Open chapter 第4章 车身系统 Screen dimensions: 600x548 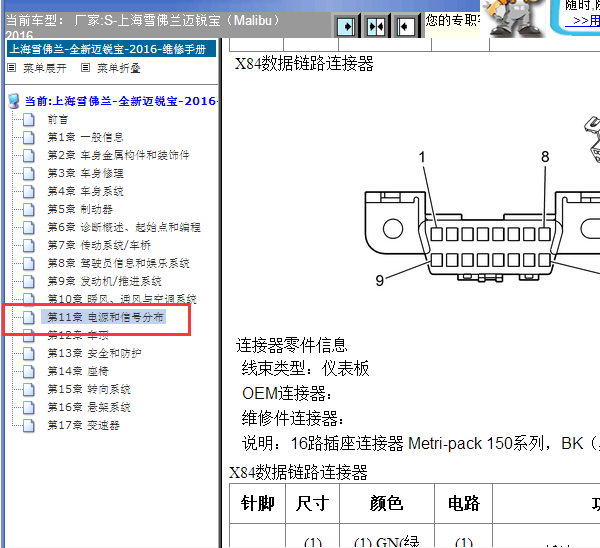[85, 191]
